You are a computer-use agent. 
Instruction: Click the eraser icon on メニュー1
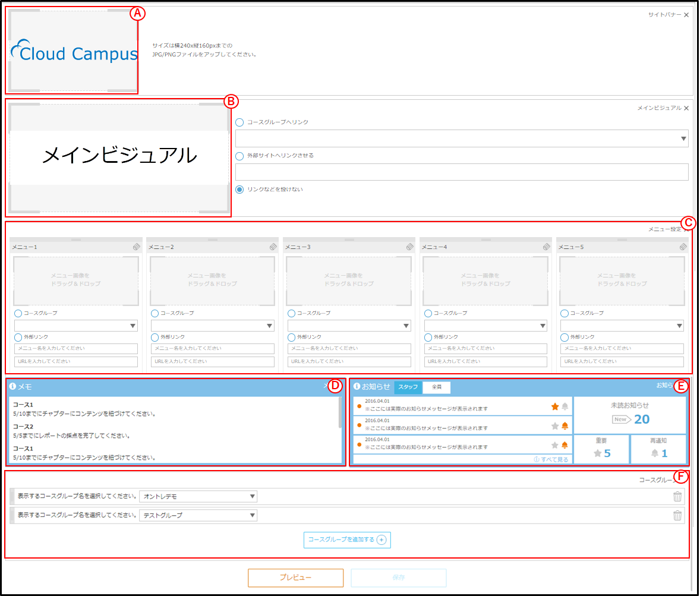click(x=137, y=247)
